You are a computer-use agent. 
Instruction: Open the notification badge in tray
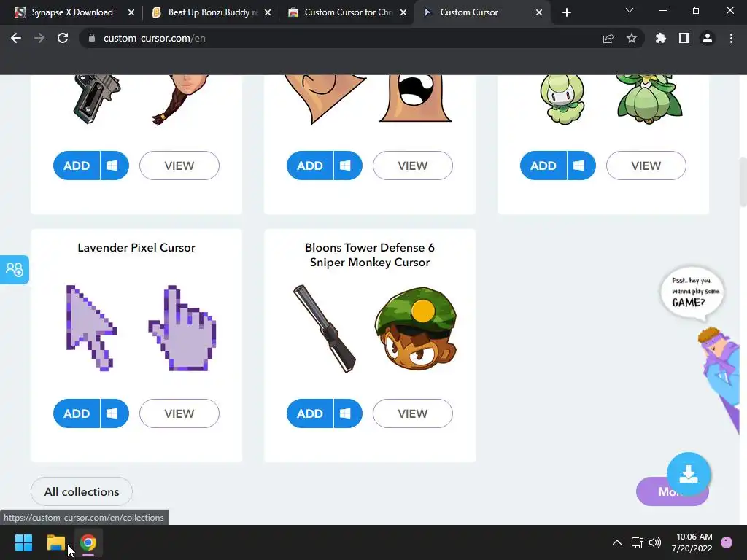click(x=727, y=542)
